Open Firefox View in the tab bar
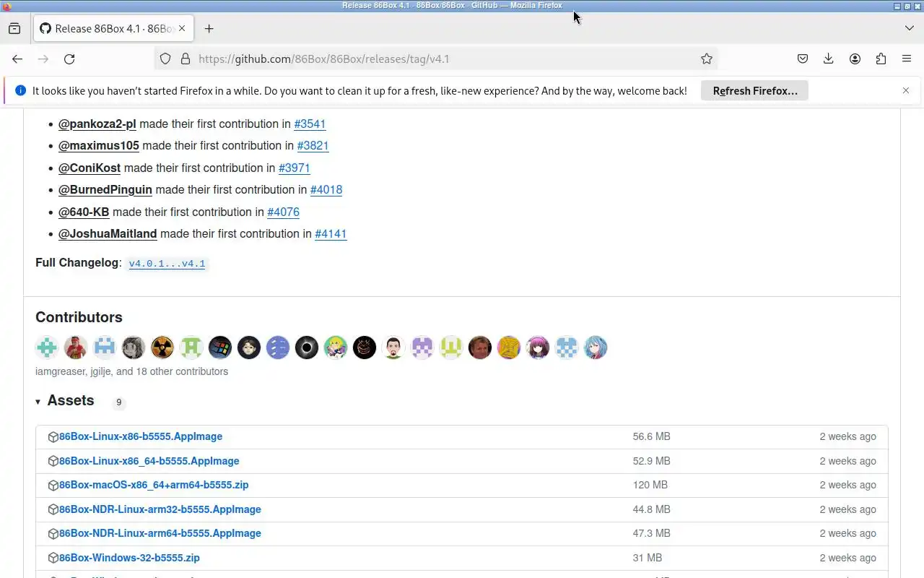The image size is (924, 578). coord(14,29)
